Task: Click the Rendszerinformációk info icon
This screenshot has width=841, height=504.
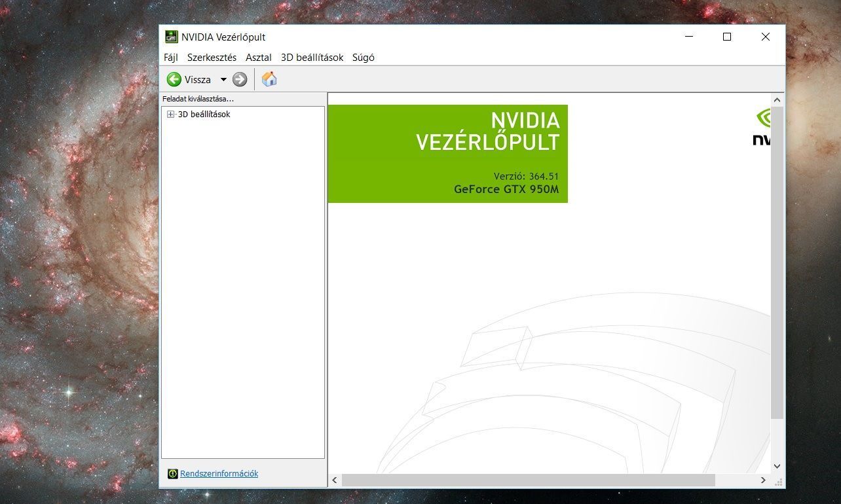Action: click(x=173, y=474)
